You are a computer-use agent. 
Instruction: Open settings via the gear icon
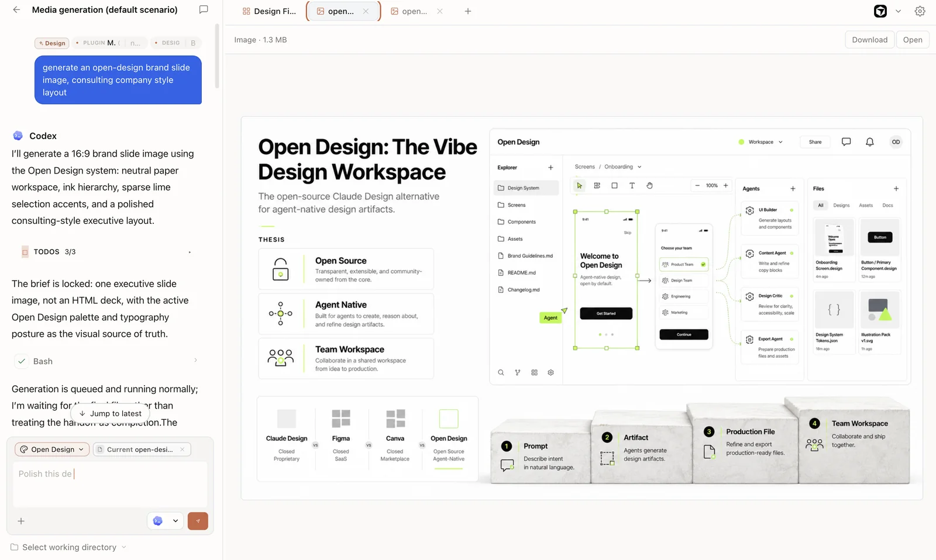click(x=920, y=11)
